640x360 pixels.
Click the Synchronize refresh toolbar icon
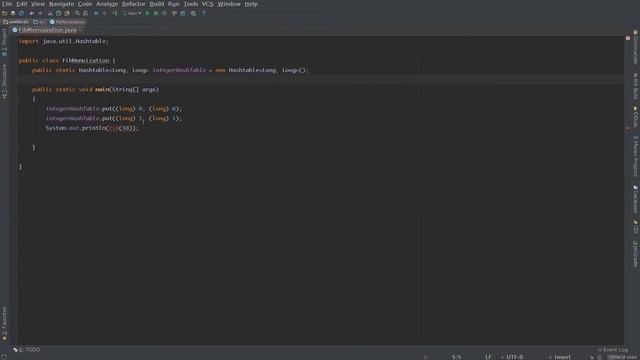(21, 13)
